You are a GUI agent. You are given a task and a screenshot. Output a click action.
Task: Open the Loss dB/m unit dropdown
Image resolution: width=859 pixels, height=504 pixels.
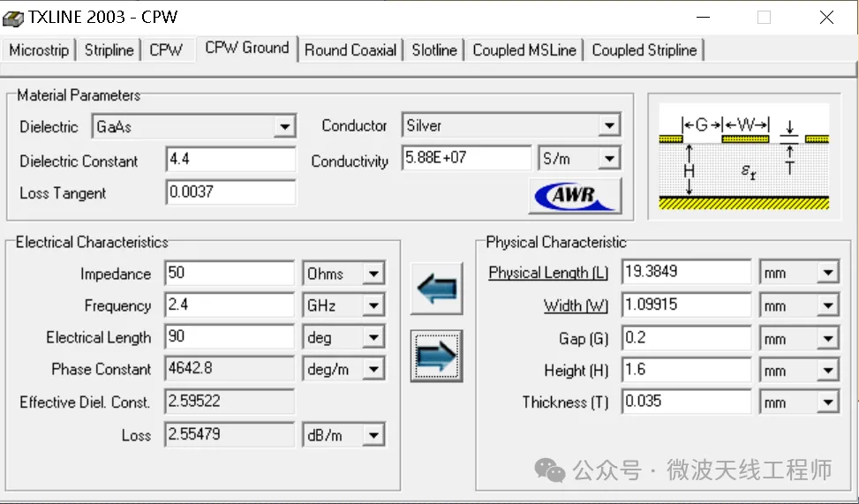(373, 435)
